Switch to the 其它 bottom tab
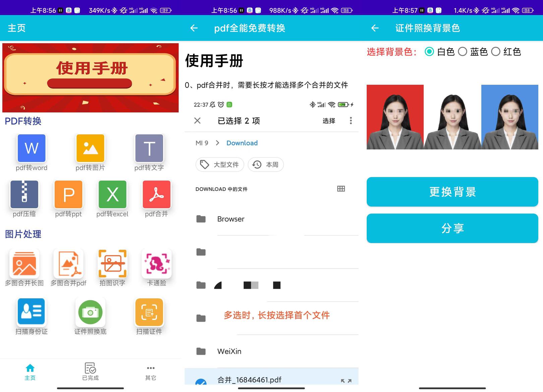543x392 pixels. coord(150,373)
